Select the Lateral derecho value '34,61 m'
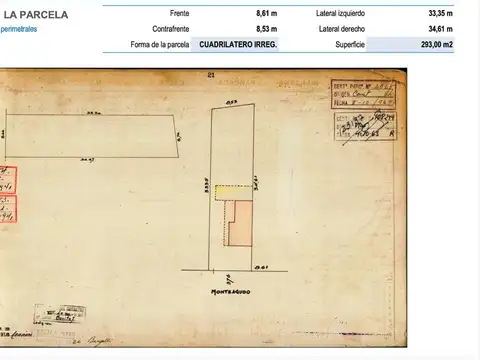Screen dimensions: 480x360 click(x=441, y=29)
